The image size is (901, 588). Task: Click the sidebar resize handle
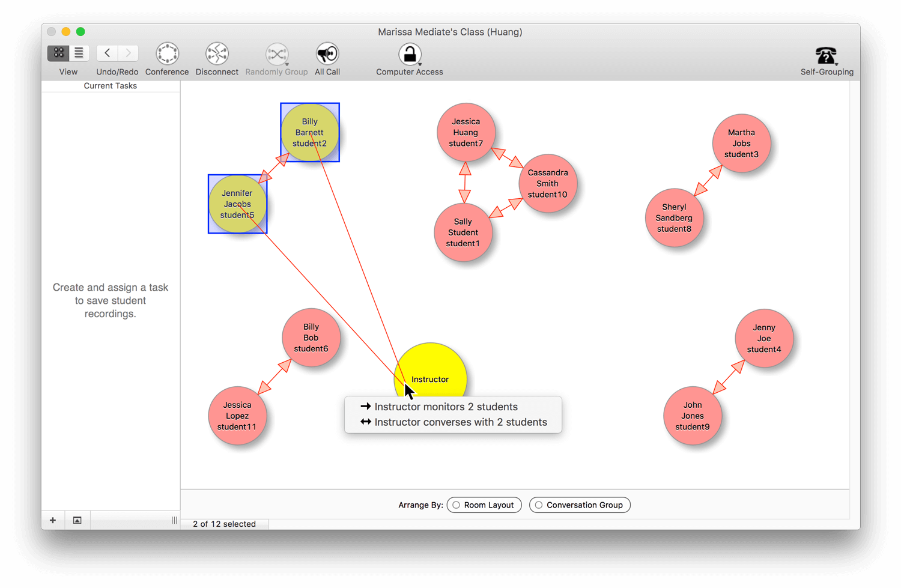point(174,520)
